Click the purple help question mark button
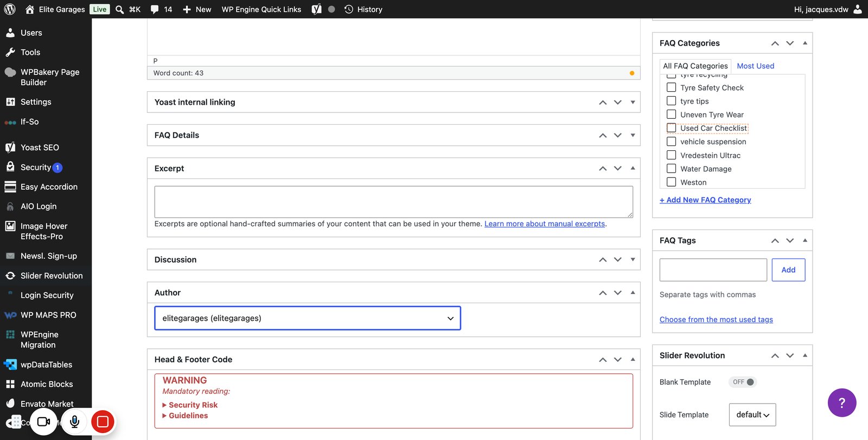The height and width of the screenshot is (440, 868). 842,403
